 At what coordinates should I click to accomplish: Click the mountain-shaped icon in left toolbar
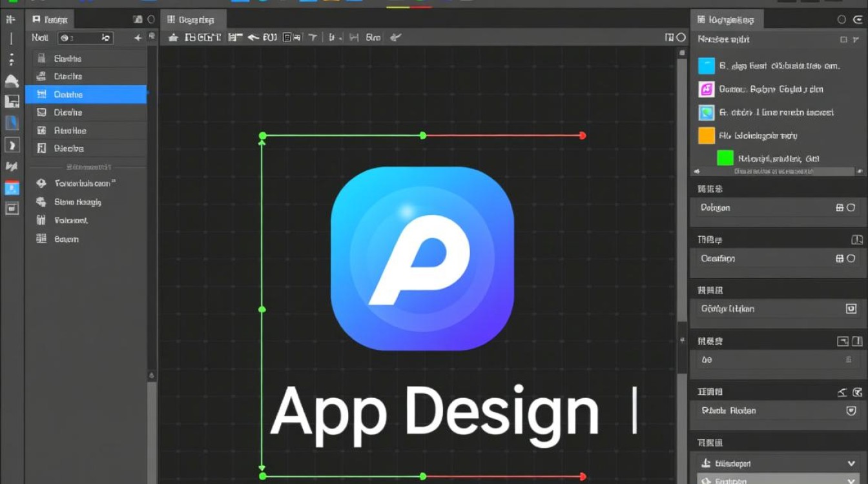pyautogui.click(x=12, y=81)
